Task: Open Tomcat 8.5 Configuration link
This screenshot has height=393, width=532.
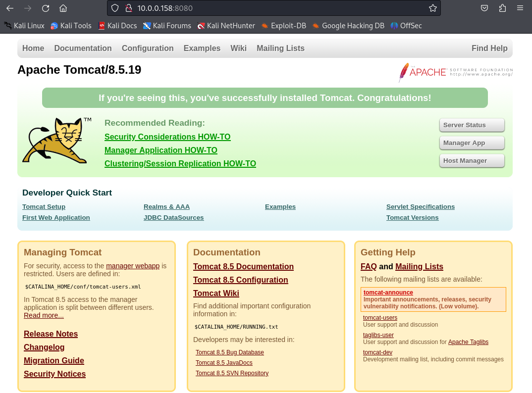Action: point(241,280)
